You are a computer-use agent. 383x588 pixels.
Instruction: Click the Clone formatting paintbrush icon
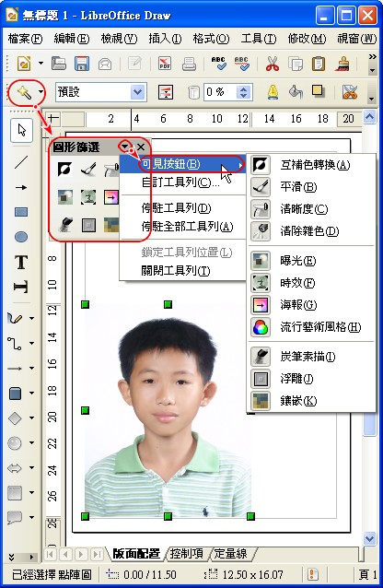point(342,64)
